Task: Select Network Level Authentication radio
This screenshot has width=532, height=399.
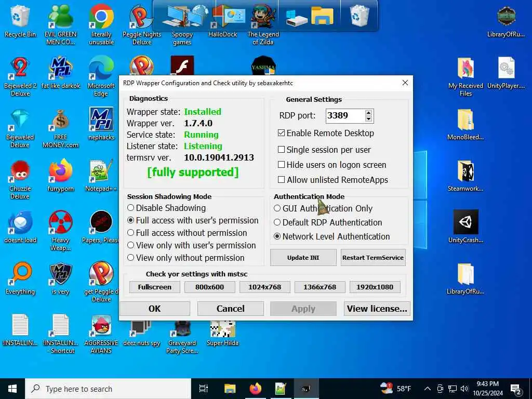Action: [277, 236]
